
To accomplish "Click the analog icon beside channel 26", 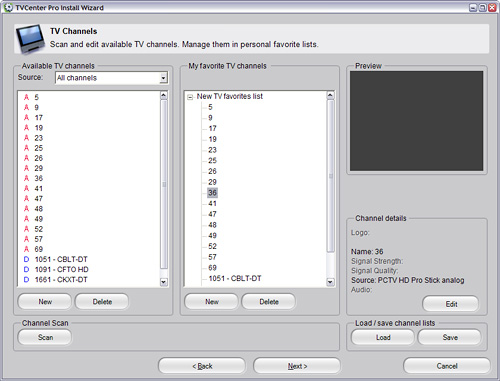I will coord(26,158).
